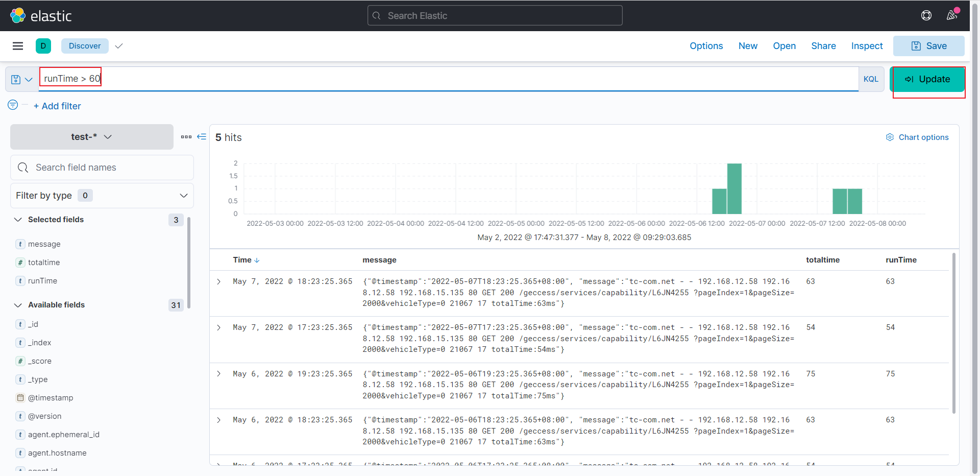
Task: Click the filter options circle icon
Action: (13, 105)
